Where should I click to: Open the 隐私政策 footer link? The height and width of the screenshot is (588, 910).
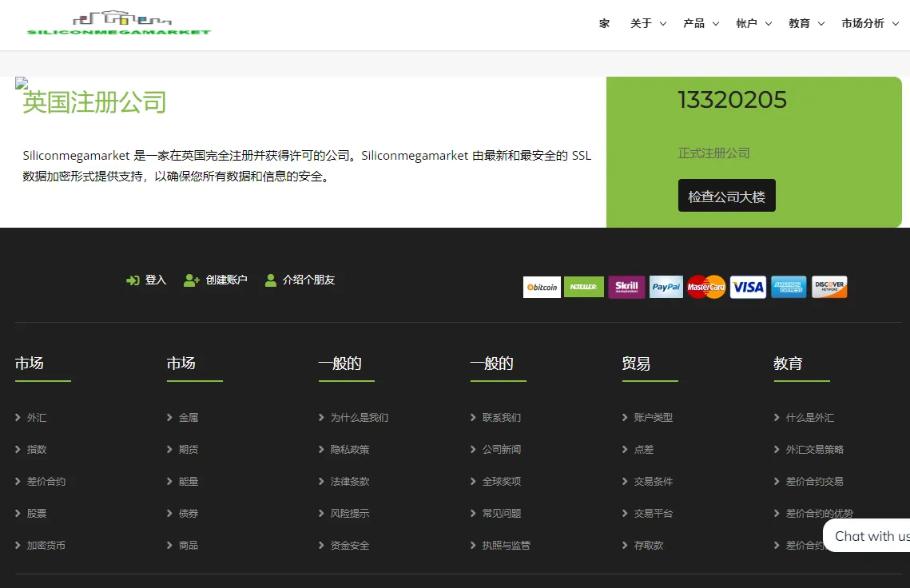click(x=349, y=449)
